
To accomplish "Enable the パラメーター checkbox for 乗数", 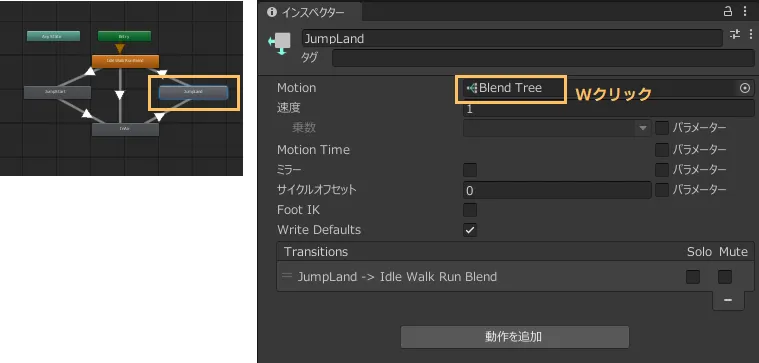I will [x=662, y=128].
